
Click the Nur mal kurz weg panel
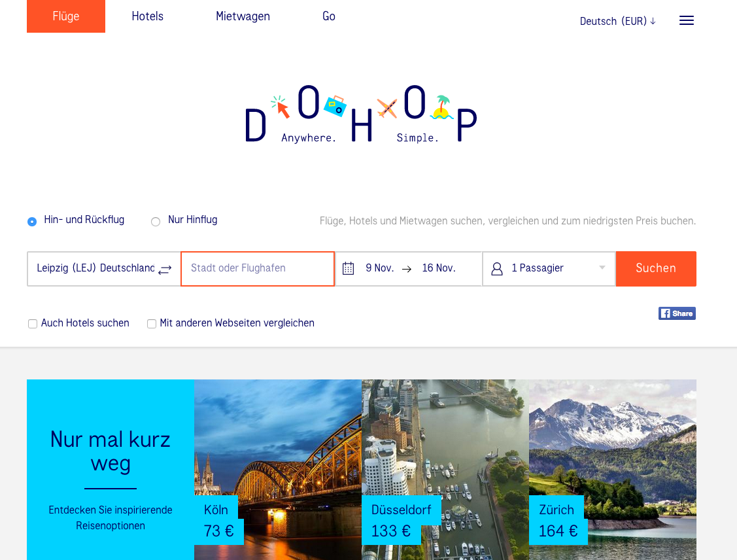pyautogui.click(x=111, y=470)
